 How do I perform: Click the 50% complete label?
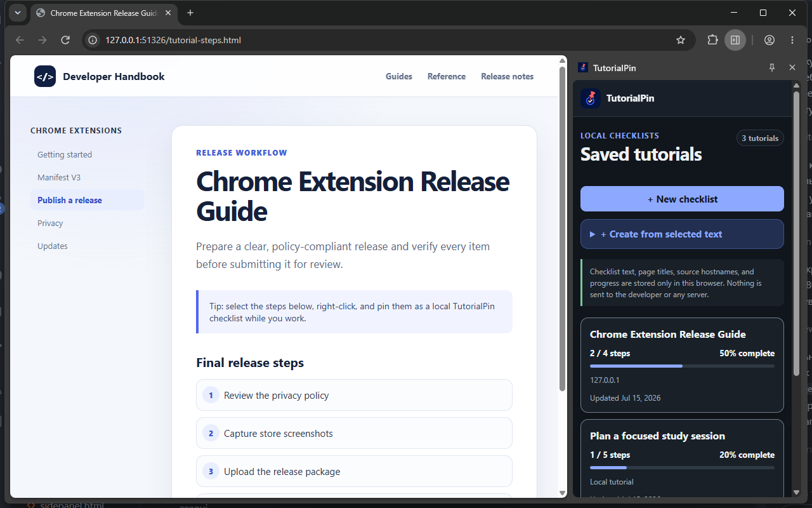[747, 353]
